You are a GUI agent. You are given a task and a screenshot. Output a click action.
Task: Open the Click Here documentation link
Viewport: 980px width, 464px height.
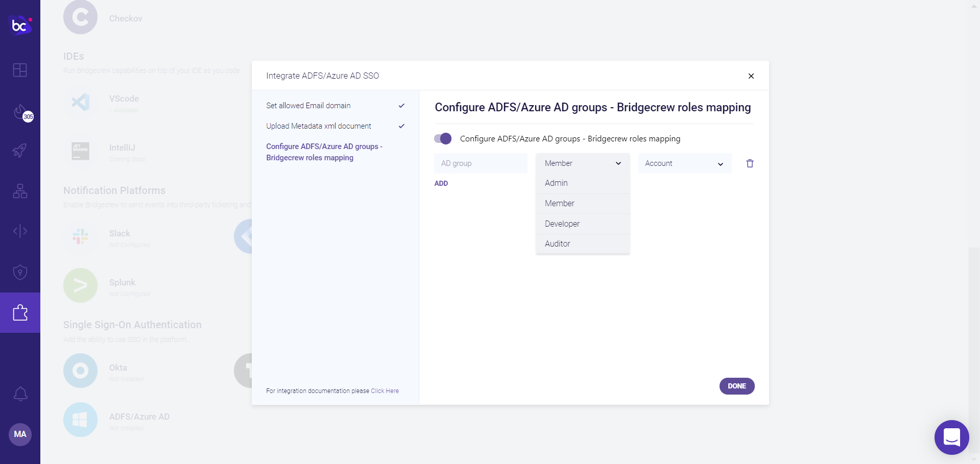point(385,391)
